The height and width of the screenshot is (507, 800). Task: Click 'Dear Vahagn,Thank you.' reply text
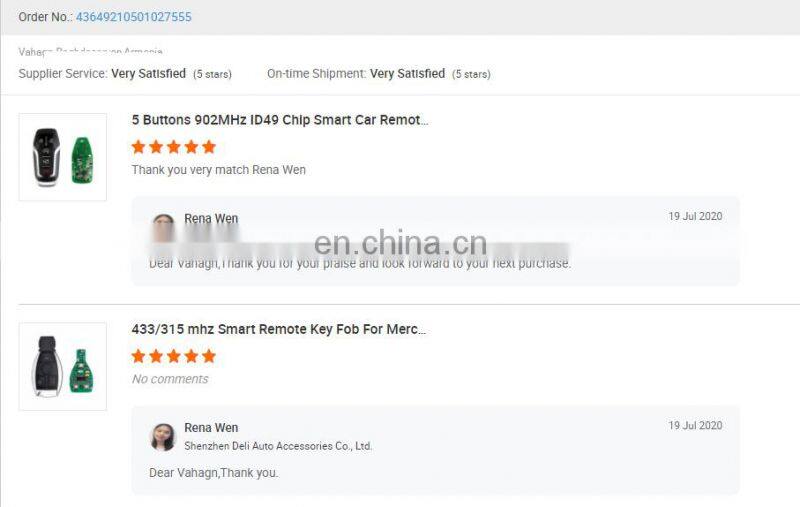pos(214,473)
